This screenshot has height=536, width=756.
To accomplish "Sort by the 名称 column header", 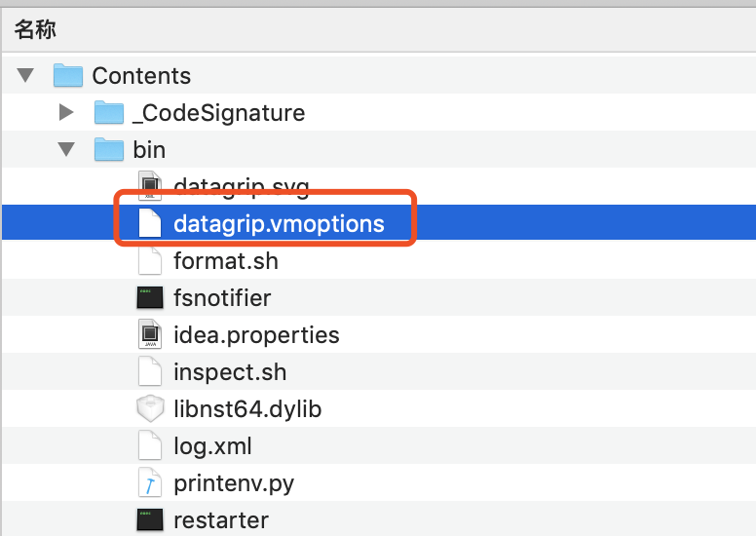I will click(x=35, y=29).
